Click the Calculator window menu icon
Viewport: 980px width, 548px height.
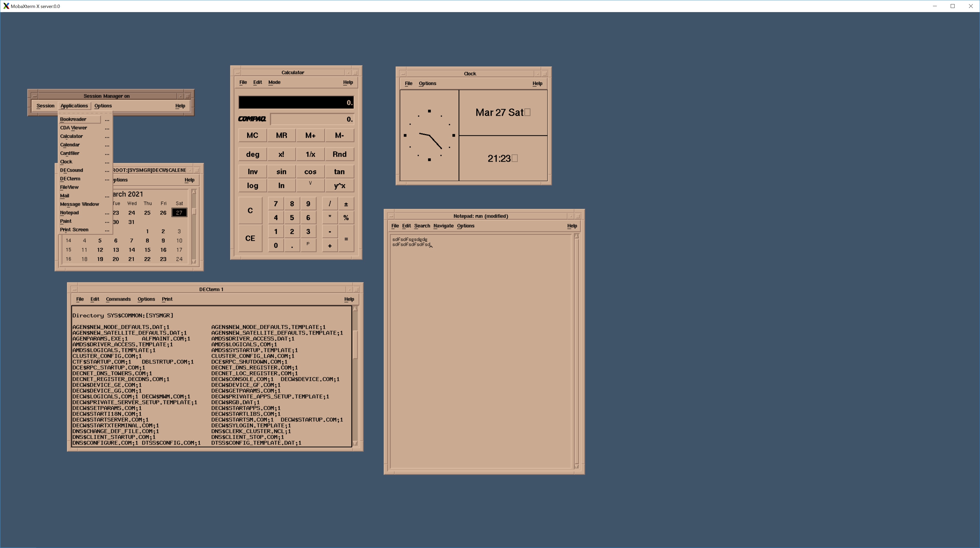[237, 72]
